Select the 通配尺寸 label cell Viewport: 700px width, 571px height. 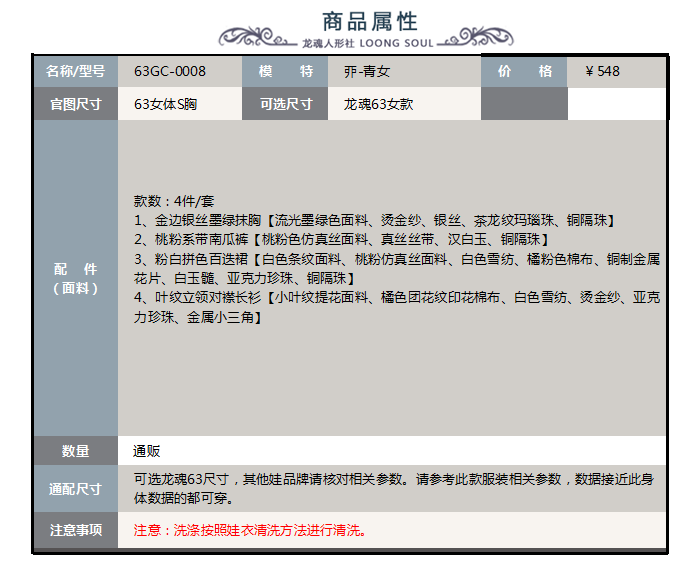(x=75, y=489)
